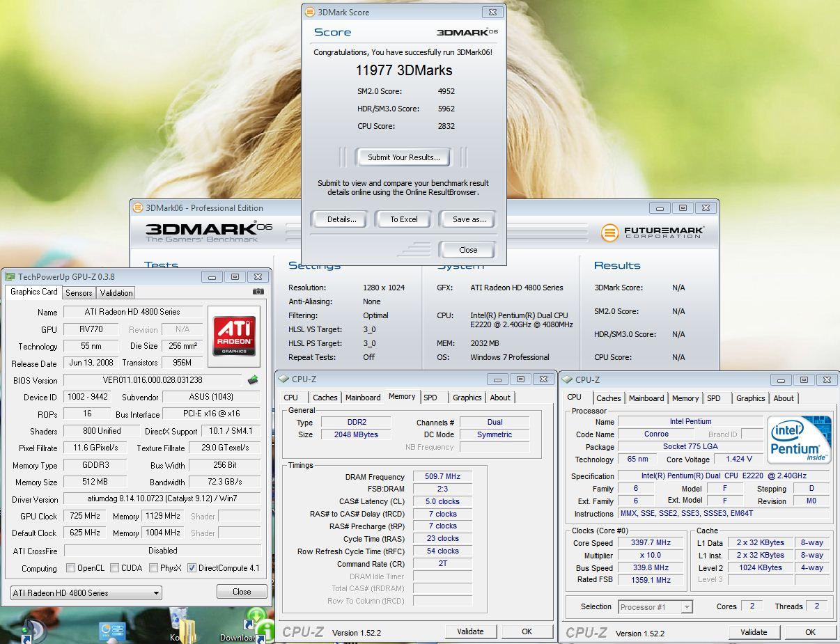
Task: Click the Save as button
Action: (x=468, y=219)
